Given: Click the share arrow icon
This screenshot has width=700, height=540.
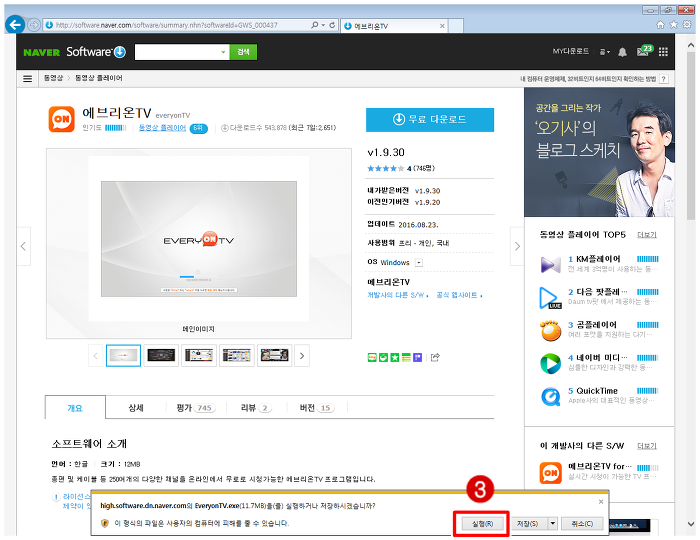Looking at the screenshot, I should pos(435,357).
